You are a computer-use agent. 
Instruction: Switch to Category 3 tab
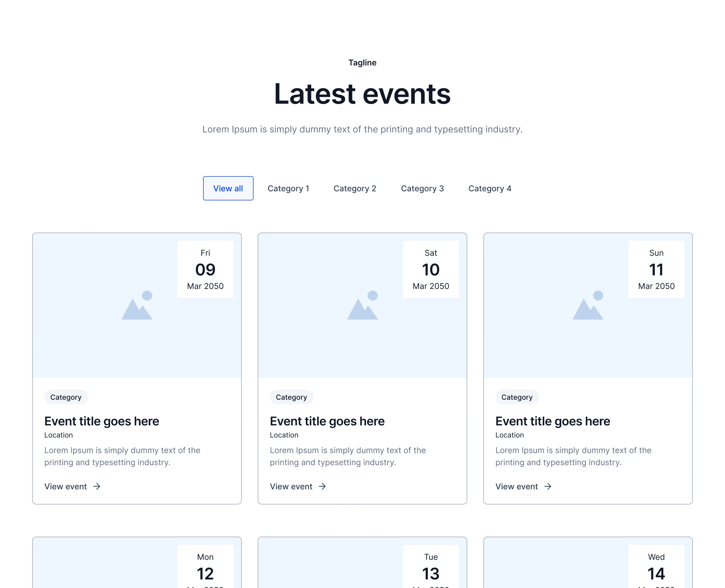(422, 188)
